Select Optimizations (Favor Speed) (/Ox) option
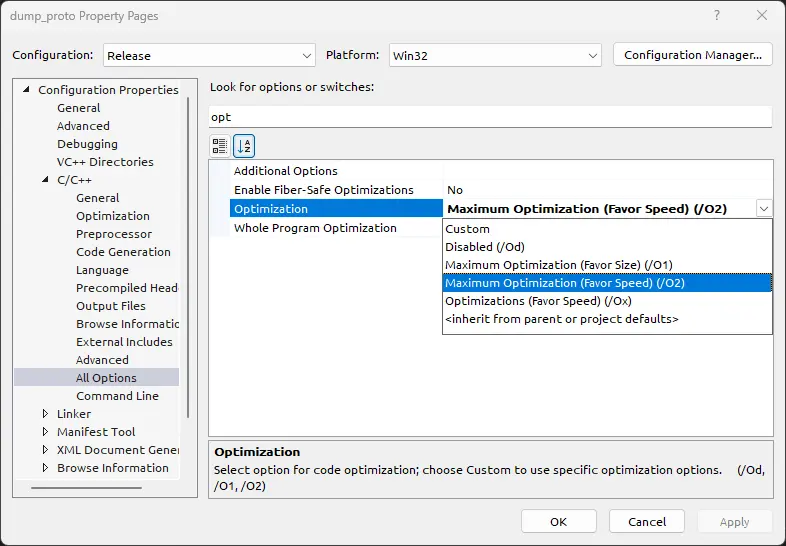 click(x=538, y=301)
